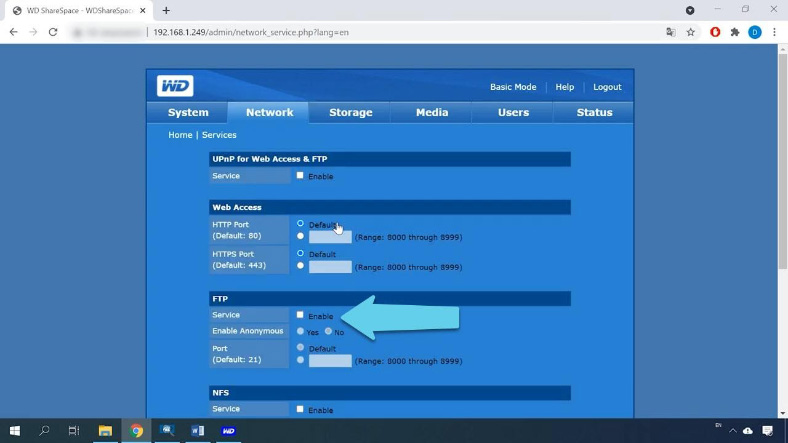Select Default HTTPS port option
This screenshot has width=788, height=443.
pos(300,253)
